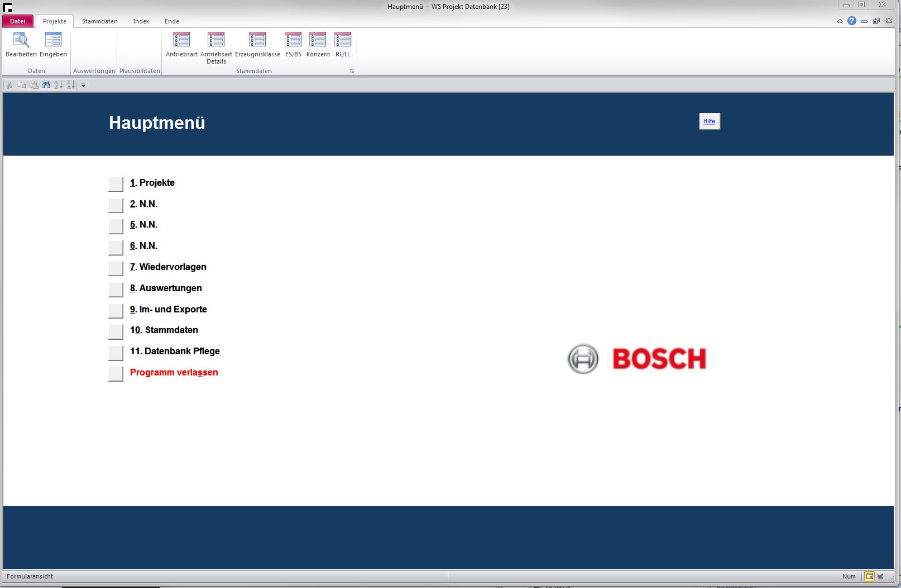Click the application icon in the title bar

(x=7, y=7)
